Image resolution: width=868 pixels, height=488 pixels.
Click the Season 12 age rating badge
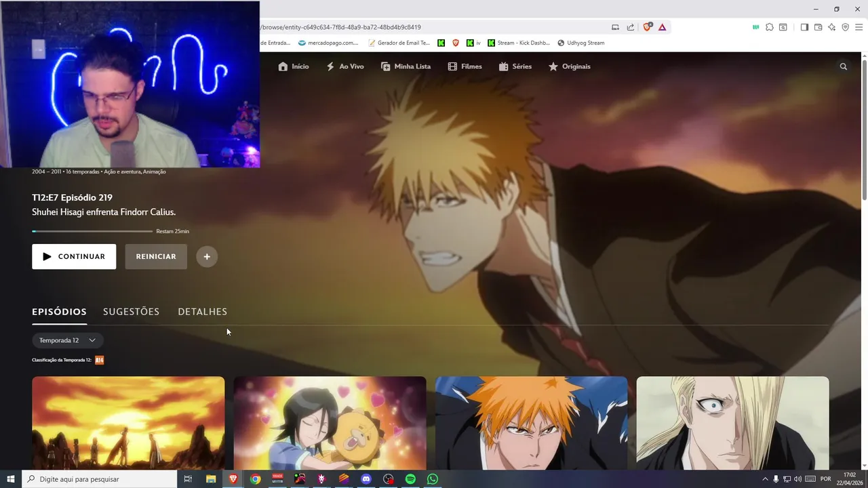pyautogui.click(x=99, y=360)
